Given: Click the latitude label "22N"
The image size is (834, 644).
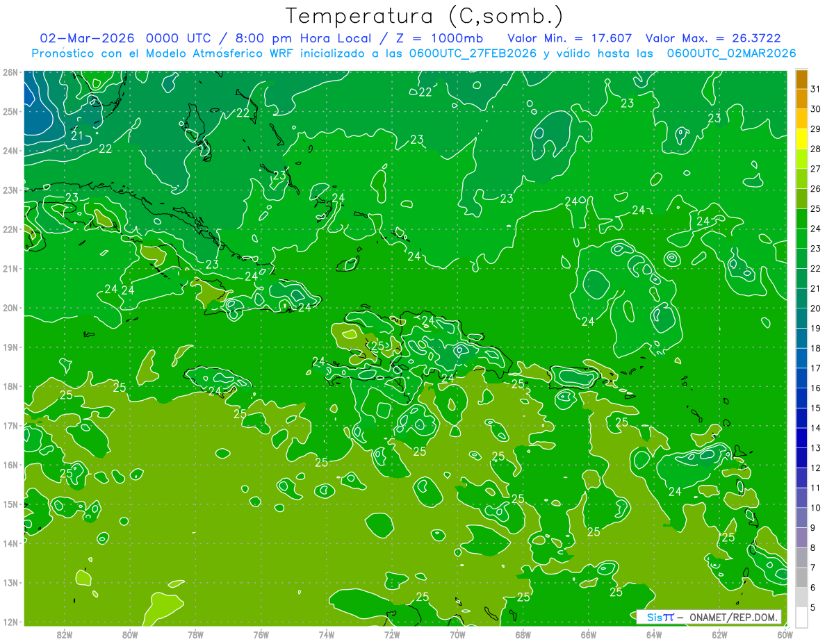Looking at the screenshot, I should click(10, 229).
